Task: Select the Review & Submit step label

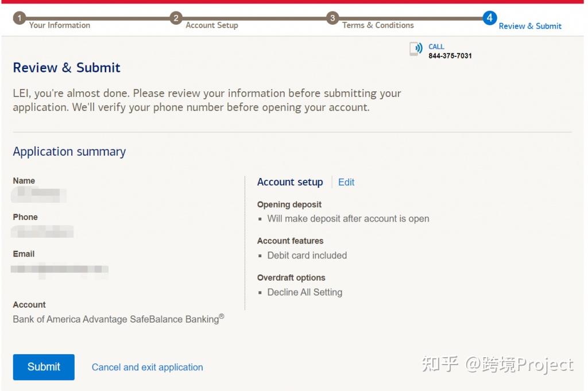Action: click(x=530, y=25)
